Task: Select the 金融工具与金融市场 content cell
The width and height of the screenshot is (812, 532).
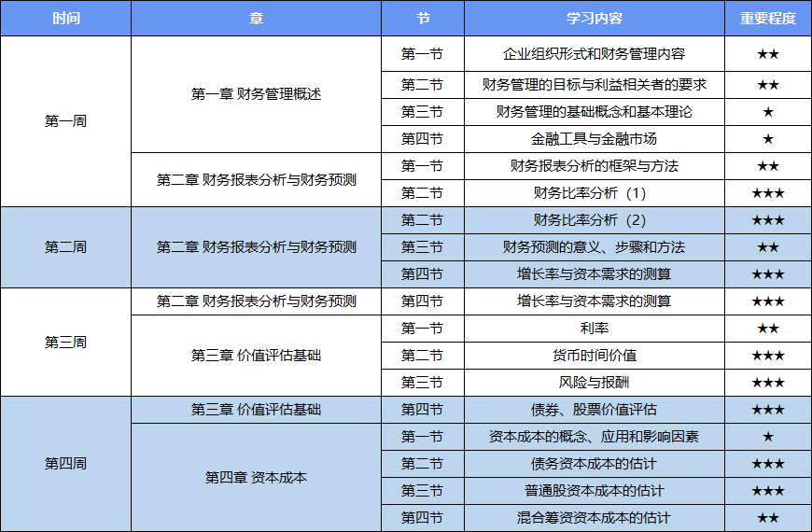Action: point(594,139)
